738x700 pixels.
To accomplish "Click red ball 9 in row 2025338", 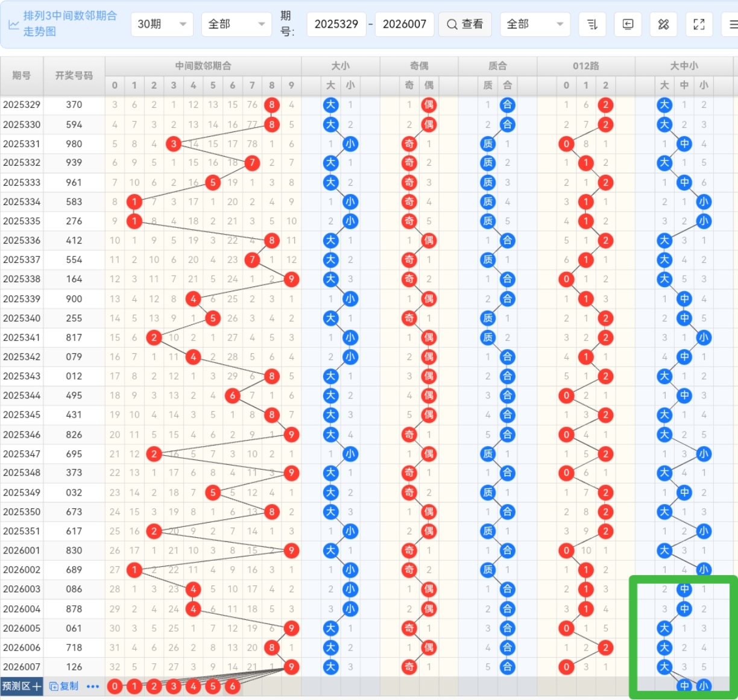I will click(291, 279).
